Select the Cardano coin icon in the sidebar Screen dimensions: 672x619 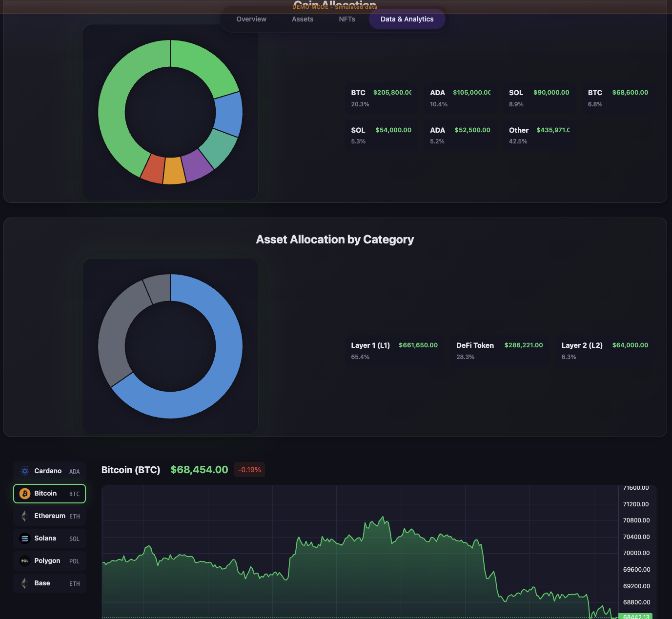click(24, 471)
